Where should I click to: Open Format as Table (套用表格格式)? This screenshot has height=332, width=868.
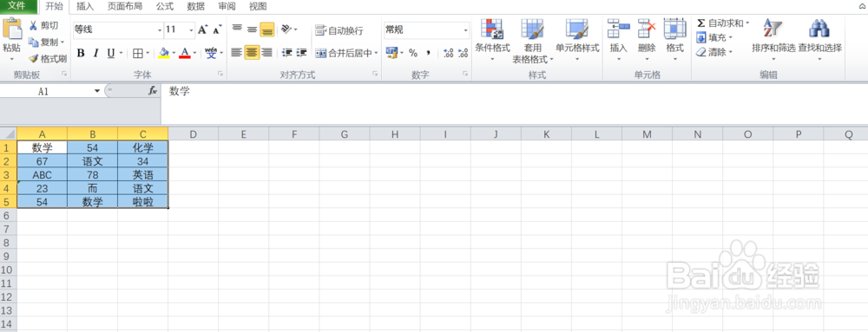pyautogui.click(x=533, y=41)
